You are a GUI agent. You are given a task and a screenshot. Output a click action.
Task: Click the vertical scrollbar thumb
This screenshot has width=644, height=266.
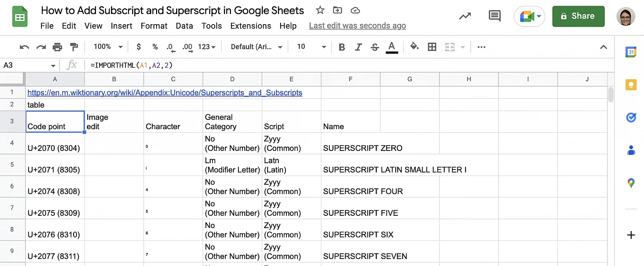click(x=611, y=94)
